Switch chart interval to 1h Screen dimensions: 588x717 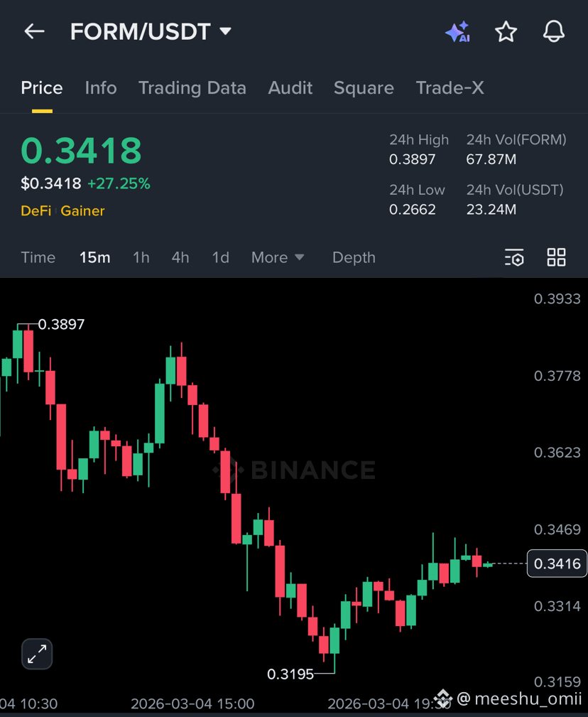point(141,257)
